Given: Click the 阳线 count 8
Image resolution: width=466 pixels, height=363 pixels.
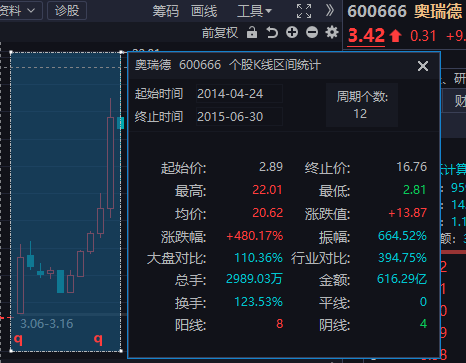Looking at the screenshot, I should pos(280,324).
